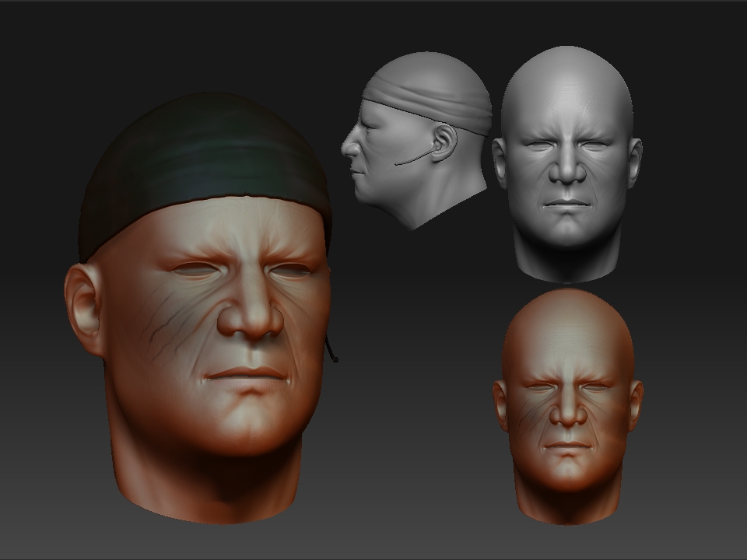Image resolution: width=747 pixels, height=560 pixels.
Task: Select the gray side-profile head with headset
Action: pos(416,141)
